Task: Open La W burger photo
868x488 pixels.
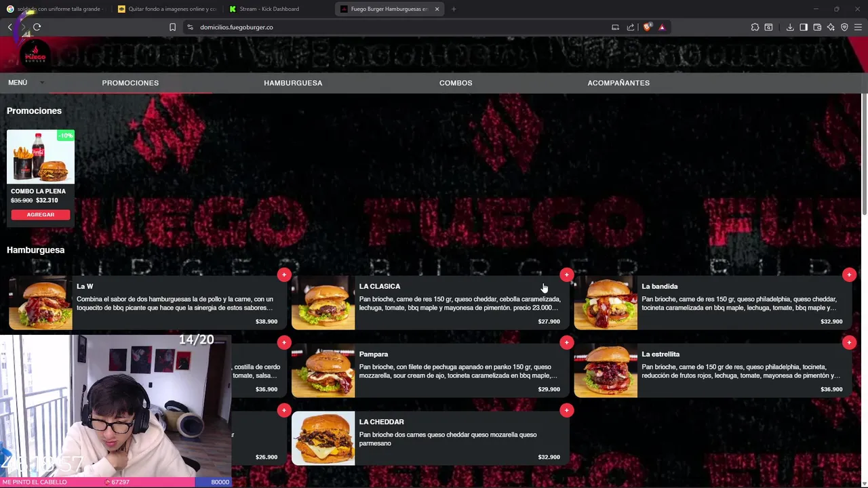Action: tap(41, 302)
